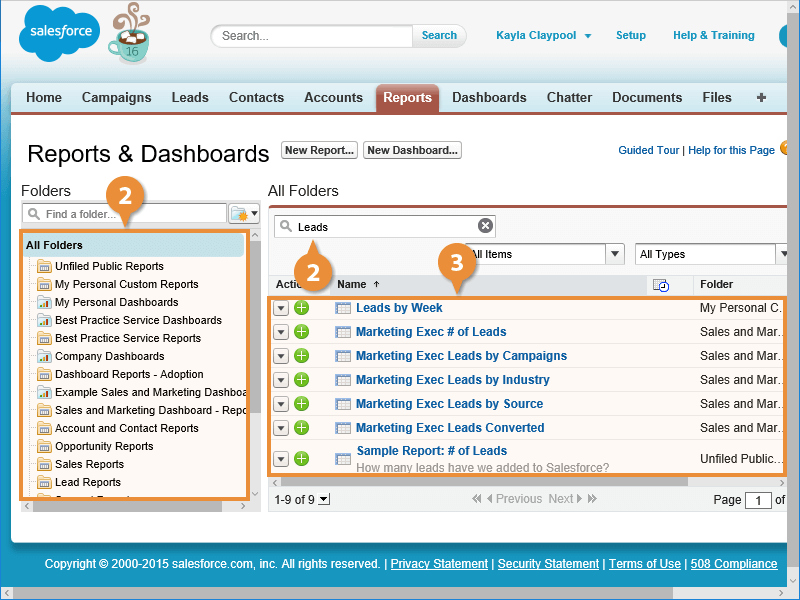Click the Opportunity Reports folder icon
This screenshot has width=800, height=600.
point(44,446)
